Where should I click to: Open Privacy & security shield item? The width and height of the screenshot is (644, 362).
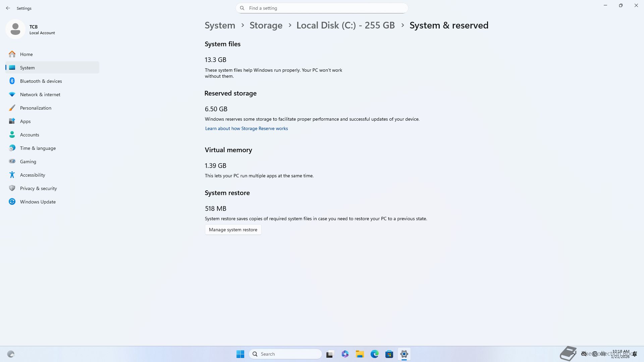tap(12, 188)
